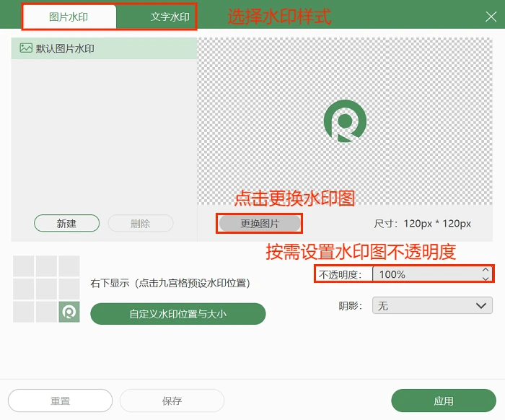The height and width of the screenshot is (420, 505).
Task: Click the image icon beside 默认图片水印
Action: click(26, 48)
